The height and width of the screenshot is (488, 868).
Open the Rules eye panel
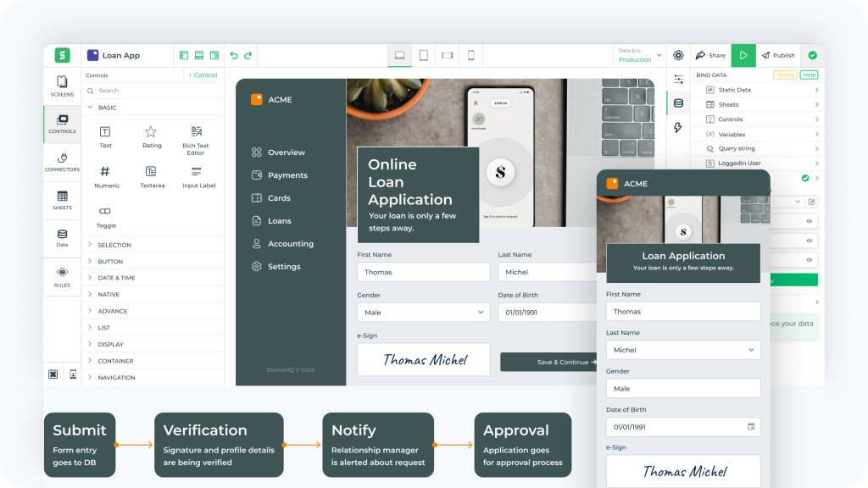coord(62,276)
